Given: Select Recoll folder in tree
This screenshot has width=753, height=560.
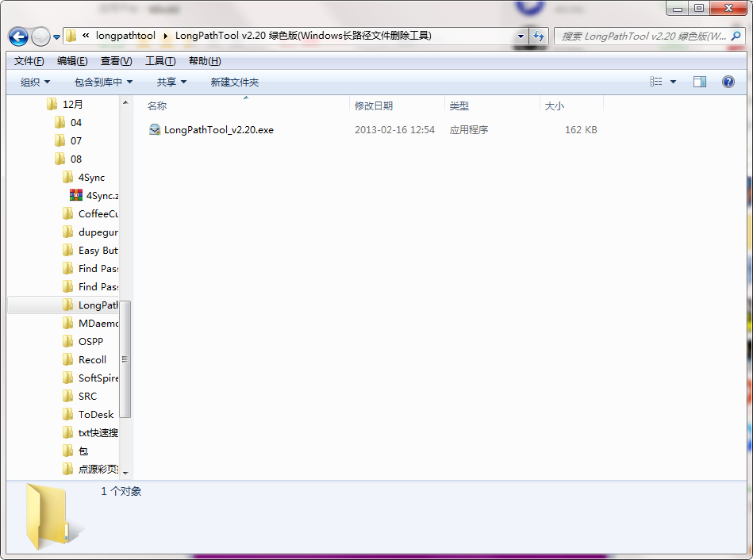Looking at the screenshot, I should point(92,360).
